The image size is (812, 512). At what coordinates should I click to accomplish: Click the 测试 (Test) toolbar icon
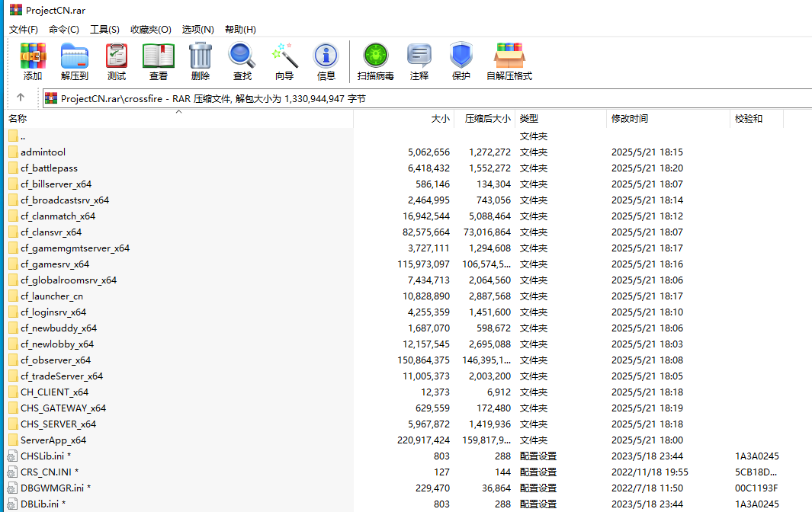click(x=117, y=56)
